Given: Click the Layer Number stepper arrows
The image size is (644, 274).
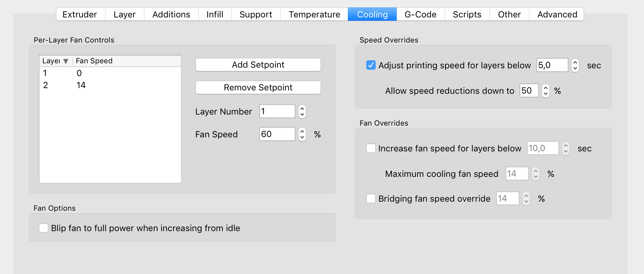Looking at the screenshot, I should pyautogui.click(x=302, y=111).
